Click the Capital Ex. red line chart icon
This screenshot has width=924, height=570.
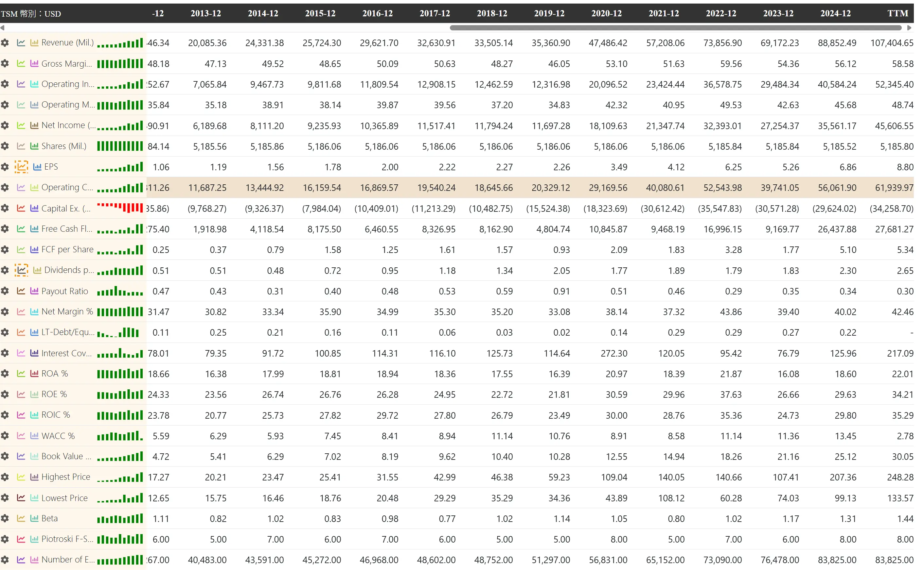(21, 208)
